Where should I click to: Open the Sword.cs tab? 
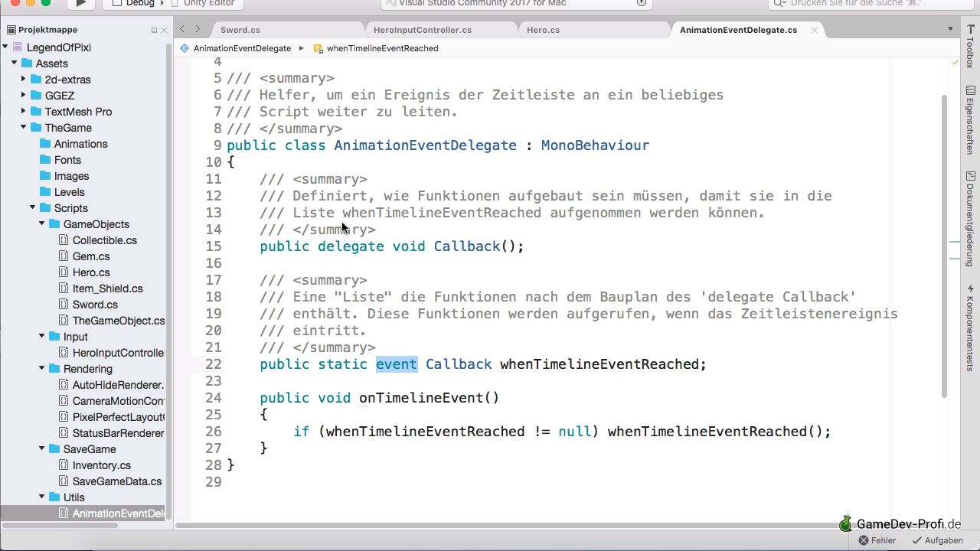240,30
